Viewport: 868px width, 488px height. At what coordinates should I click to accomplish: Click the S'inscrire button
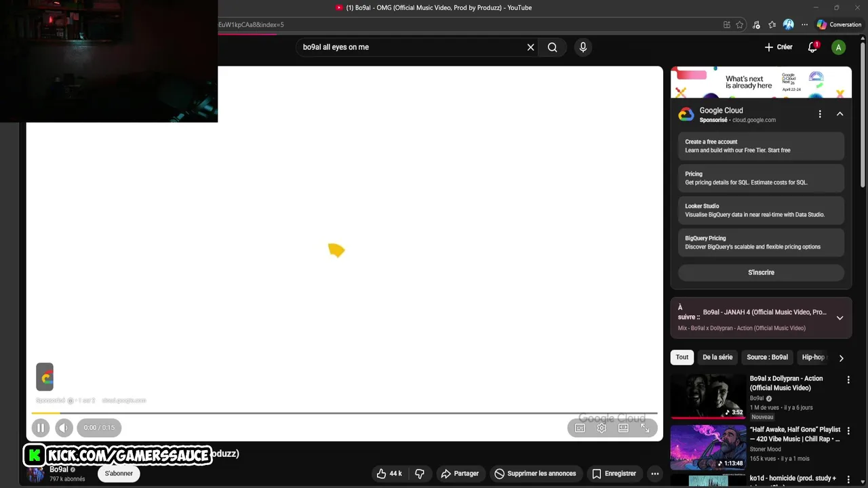tap(761, 272)
